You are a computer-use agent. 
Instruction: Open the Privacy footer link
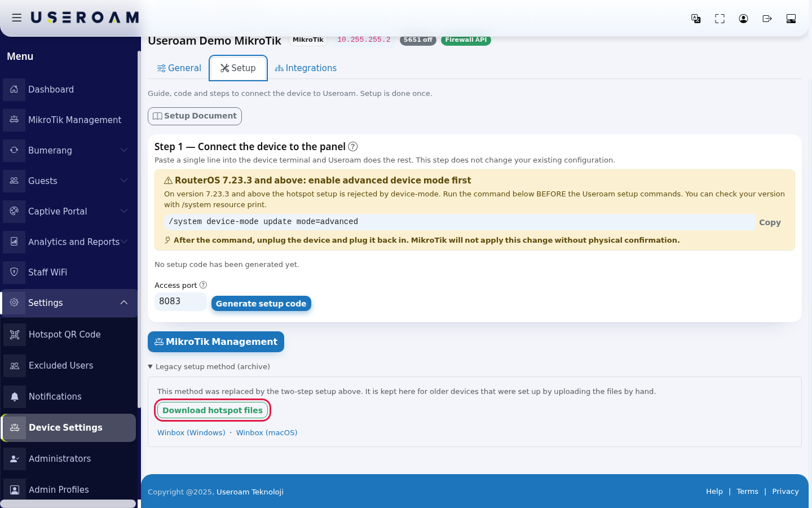click(x=785, y=492)
